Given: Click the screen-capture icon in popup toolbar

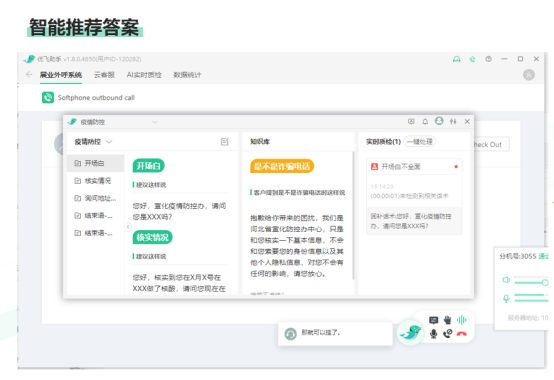Looking at the screenshot, I should pyautogui.click(x=411, y=121).
